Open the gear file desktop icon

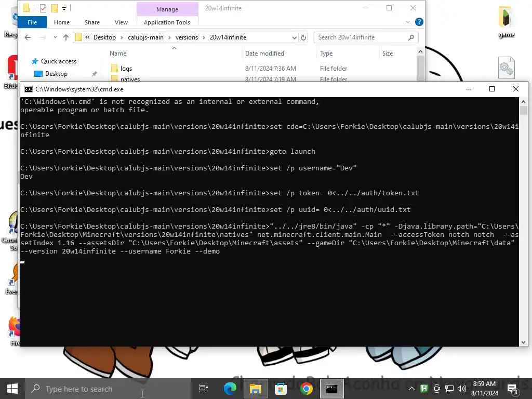click(506, 68)
